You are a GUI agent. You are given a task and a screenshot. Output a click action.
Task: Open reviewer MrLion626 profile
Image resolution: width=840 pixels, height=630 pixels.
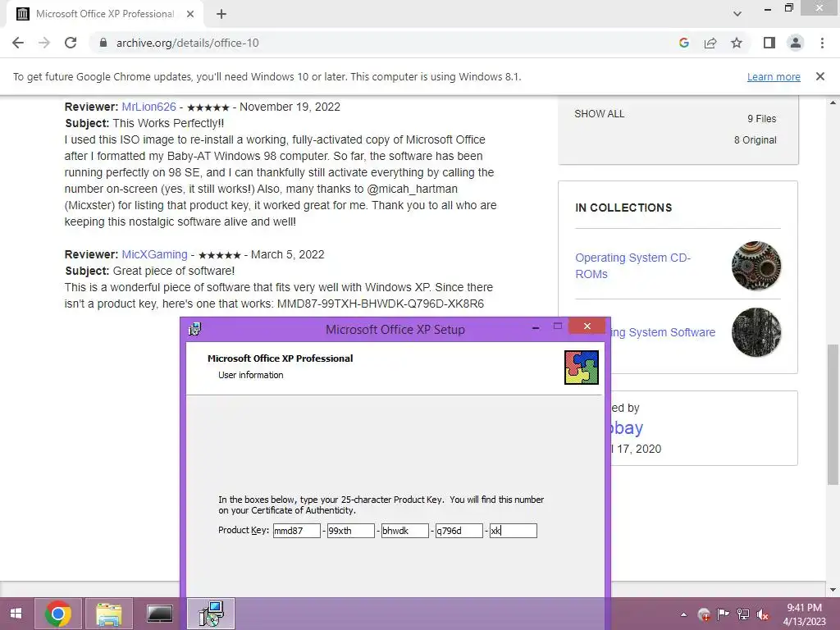coord(149,107)
